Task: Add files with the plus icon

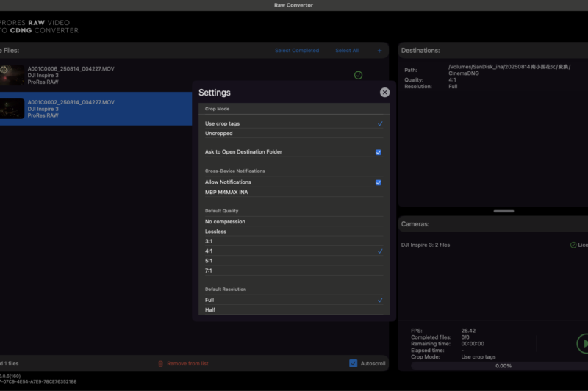Action: 379,50
